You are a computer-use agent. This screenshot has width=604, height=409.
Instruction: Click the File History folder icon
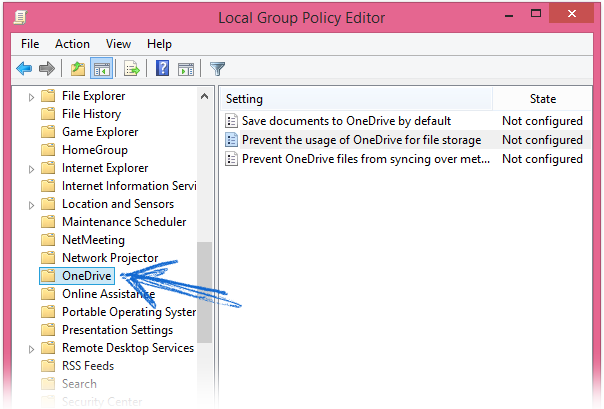(48, 114)
